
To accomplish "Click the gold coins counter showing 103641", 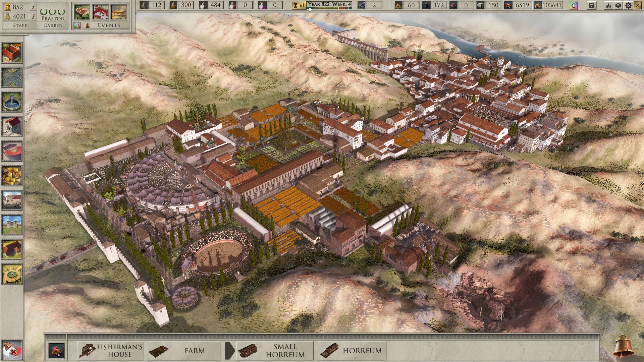I will (x=548, y=5).
